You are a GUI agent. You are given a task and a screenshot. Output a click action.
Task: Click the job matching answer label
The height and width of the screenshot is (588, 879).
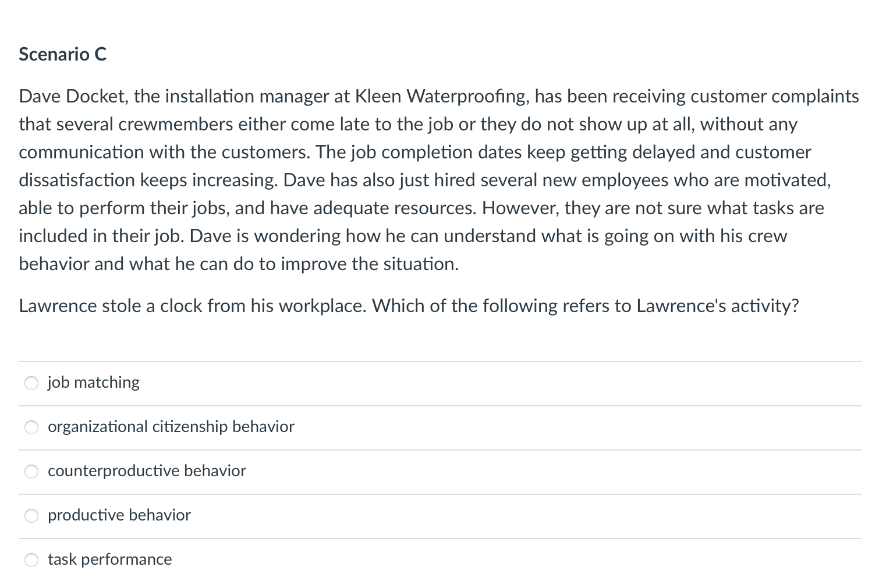point(93,383)
